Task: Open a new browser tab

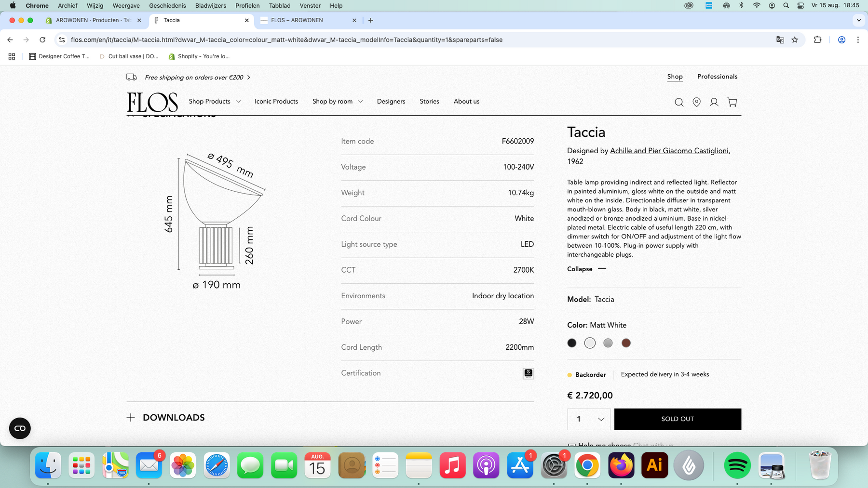Action: [x=370, y=20]
